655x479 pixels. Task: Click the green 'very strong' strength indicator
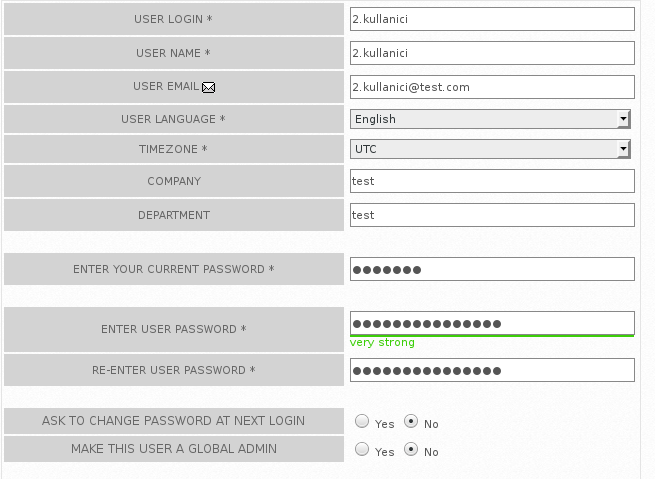pyautogui.click(x=382, y=342)
